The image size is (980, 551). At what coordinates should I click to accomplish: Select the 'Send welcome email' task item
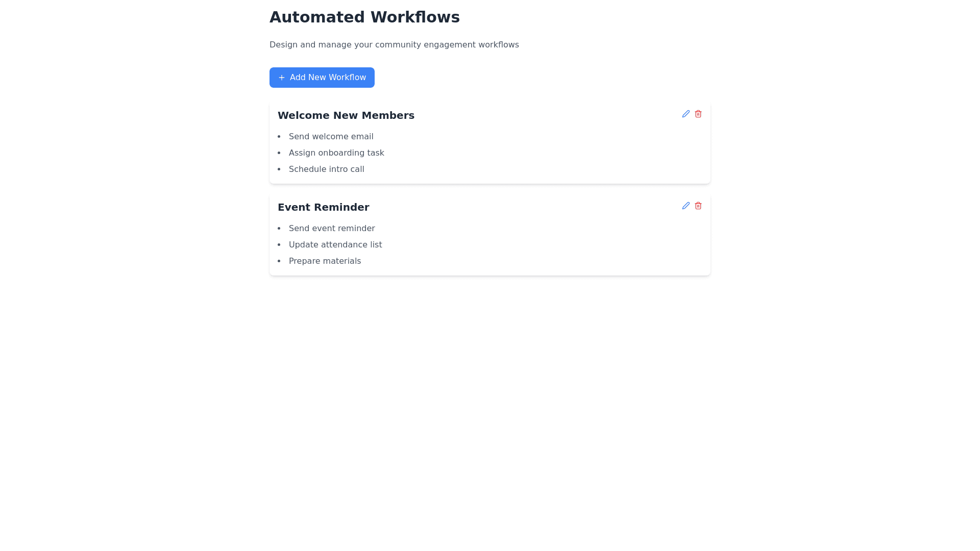331,136
